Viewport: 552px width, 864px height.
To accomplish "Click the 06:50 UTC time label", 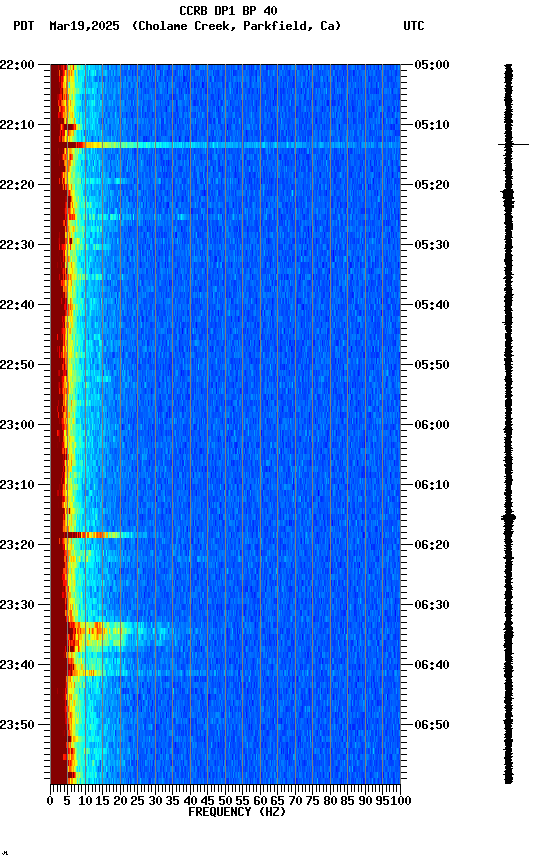I will click(x=432, y=725).
